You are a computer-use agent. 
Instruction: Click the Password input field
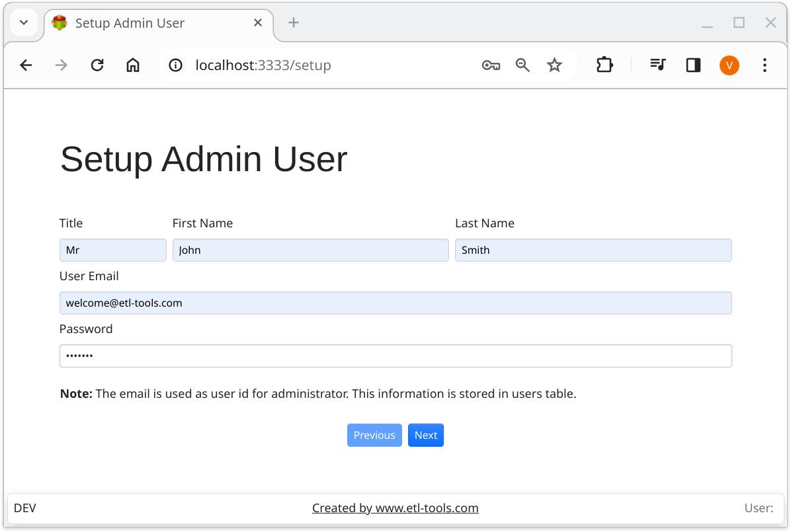pos(395,356)
